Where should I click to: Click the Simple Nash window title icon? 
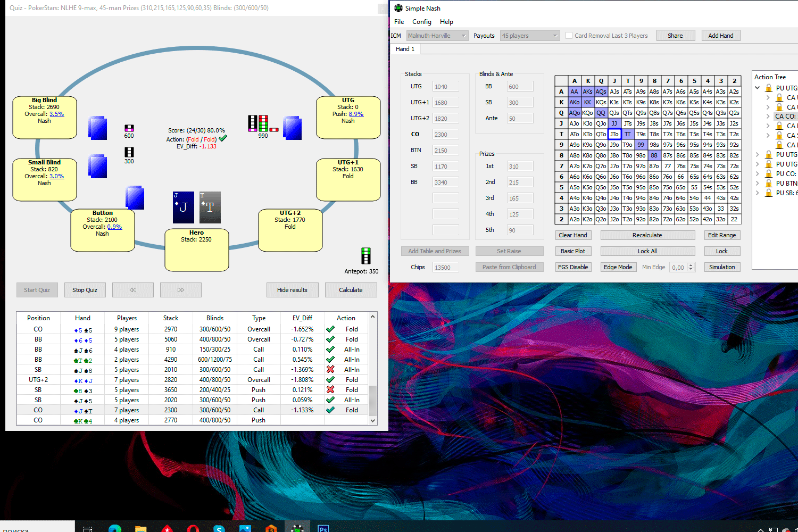[398, 8]
